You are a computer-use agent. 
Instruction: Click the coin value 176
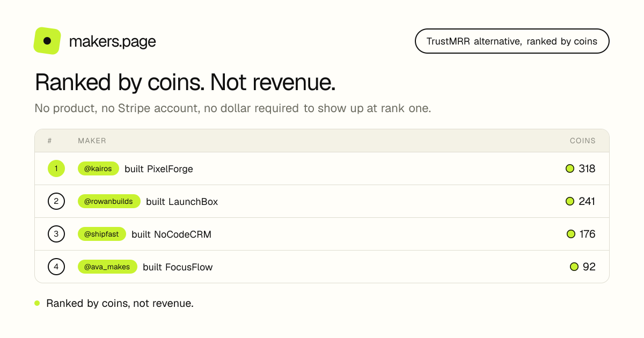click(588, 234)
